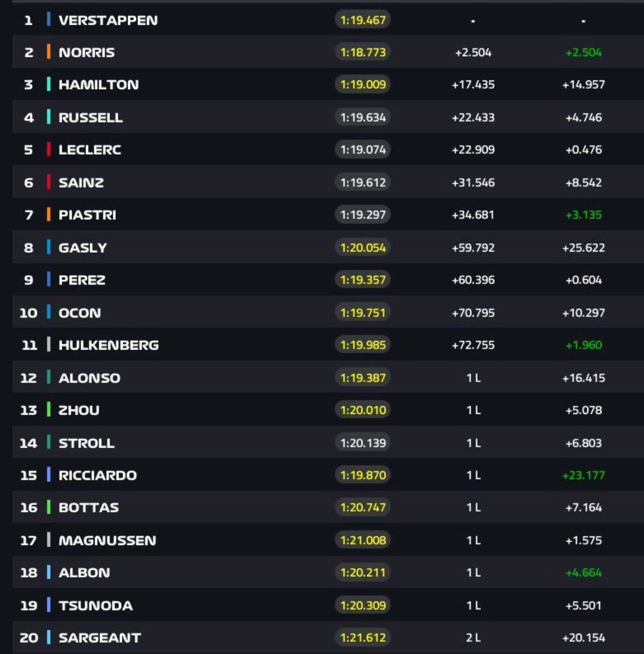Select Gasly's gap +59.792
644x654 pixels.
tap(473, 248)
